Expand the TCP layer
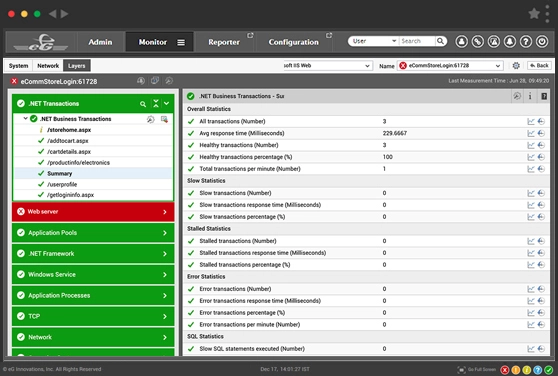The width and height of the screenshot is (558, 376). click(93, 316)
